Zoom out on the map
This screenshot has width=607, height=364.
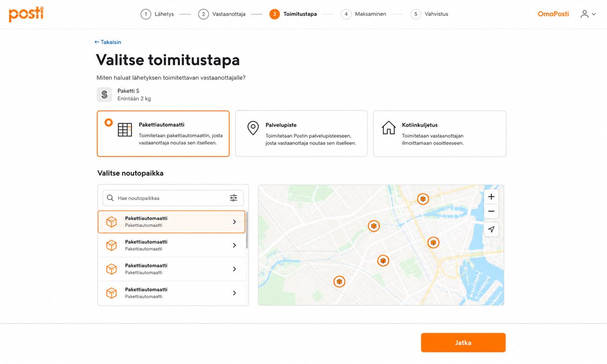click(x=491, y=211)
